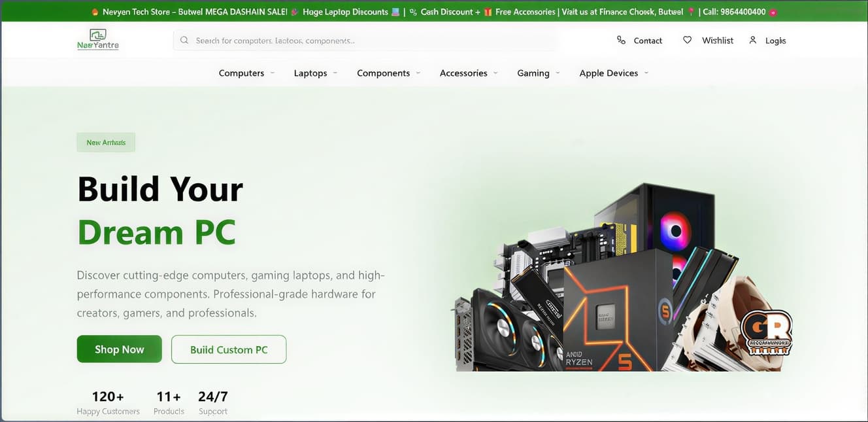Click the New Arrivals badge
The width and height of the screenshot is (868, 422).
click(106, 143)
